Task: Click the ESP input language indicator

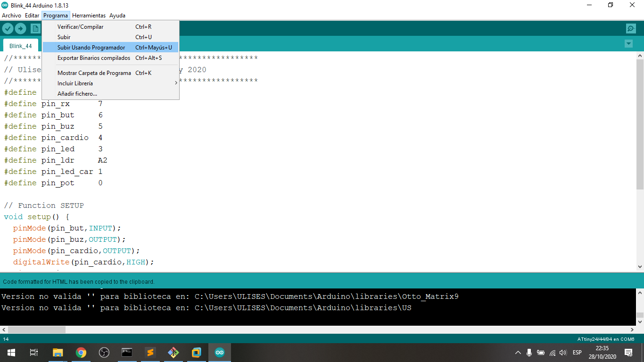Action: tap(577, 353)
